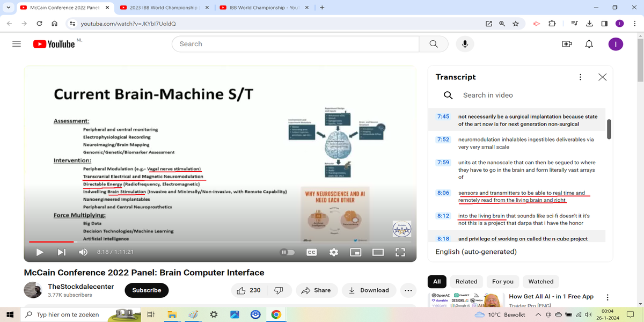The image size is (644, 322).
Task: Open transcript more options menu
Action: 580,77
